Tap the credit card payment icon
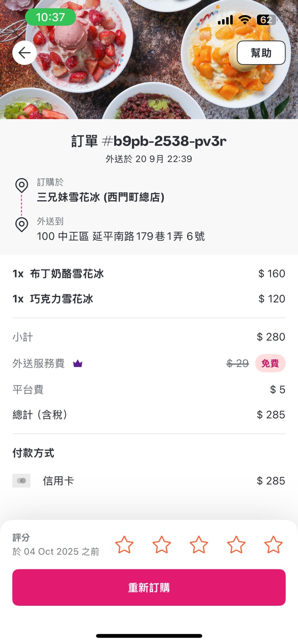This screenshot has width=298, height=644. 21,481
